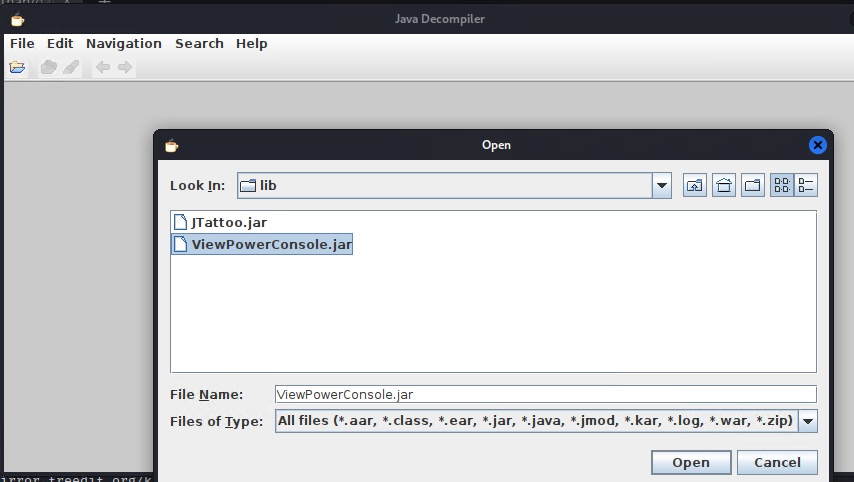Select the JTattoo.jar file
854x482 pixels.
[x=228, y=222]
